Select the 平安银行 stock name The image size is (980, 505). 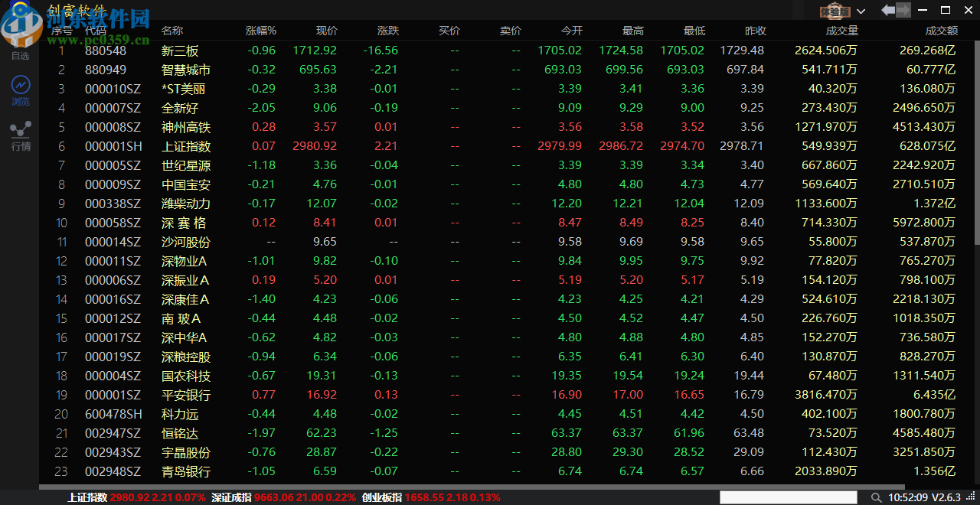click(186, 395)
